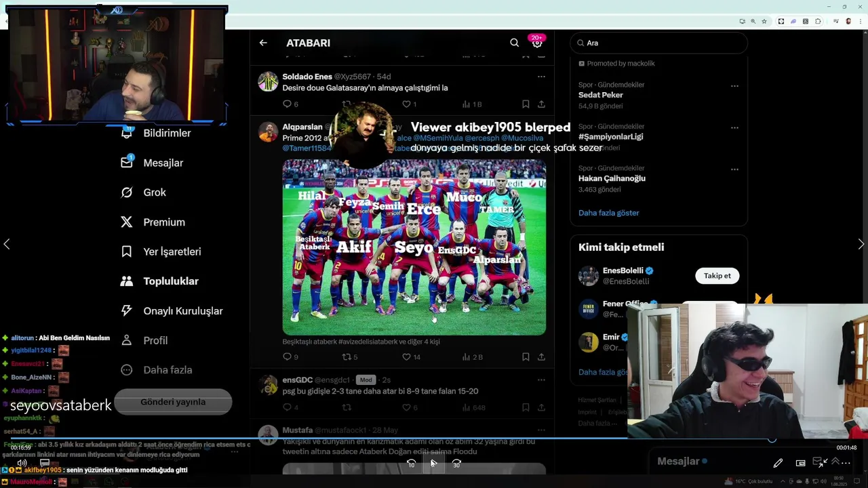Open more options on ensGDC's post
Image resolution: width=868 pixels, height=488 pixels.
(x=541, y=380)
